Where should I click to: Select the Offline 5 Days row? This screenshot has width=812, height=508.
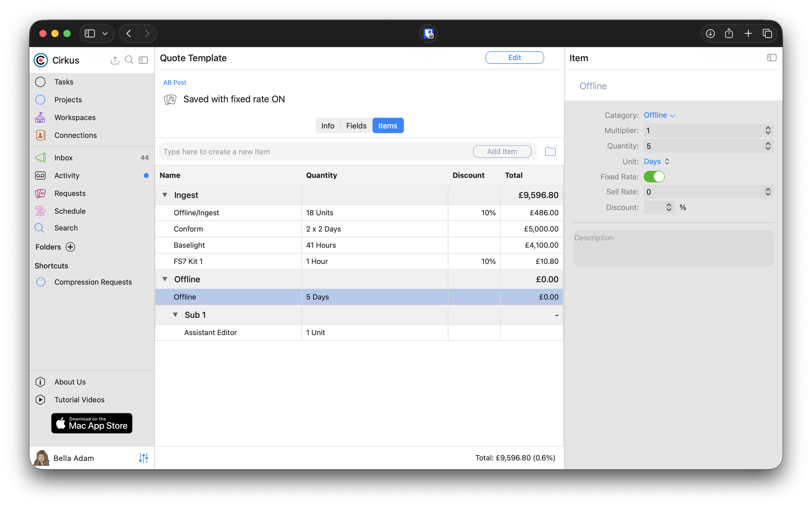[359, 297]
